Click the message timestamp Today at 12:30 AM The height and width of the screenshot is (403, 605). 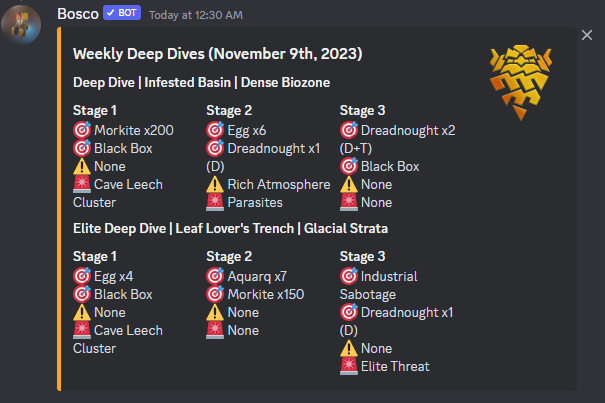coord(196,15)
